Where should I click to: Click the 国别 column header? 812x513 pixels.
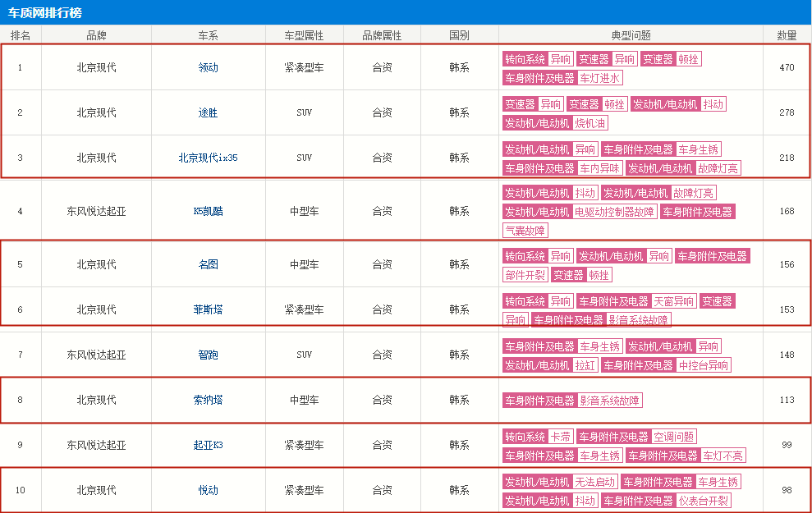pos(459,35)
